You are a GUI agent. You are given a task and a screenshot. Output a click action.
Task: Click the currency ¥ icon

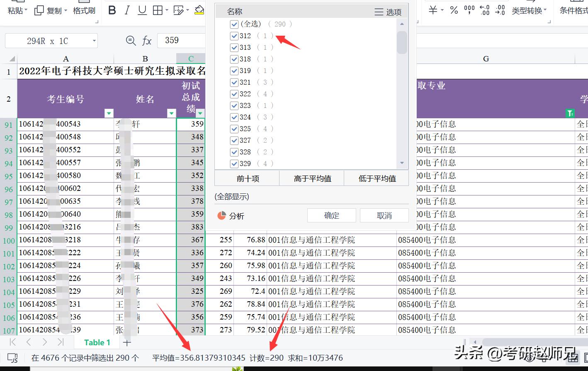pos(432,10)
